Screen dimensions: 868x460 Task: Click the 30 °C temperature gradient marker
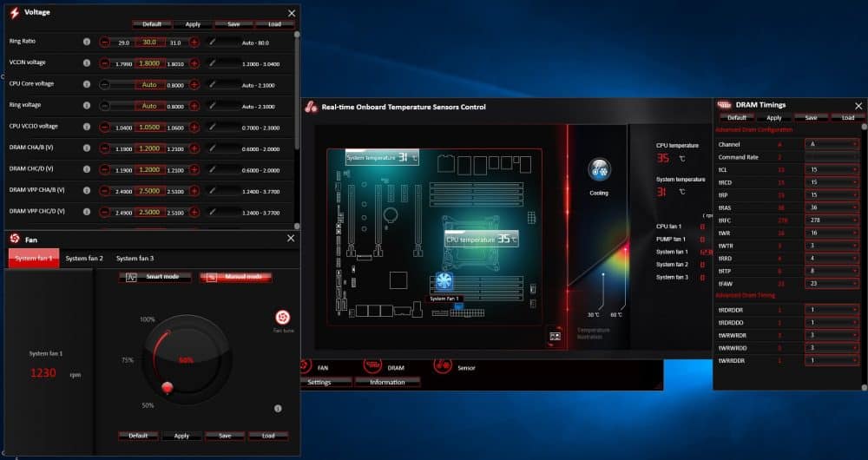point(603,274)
